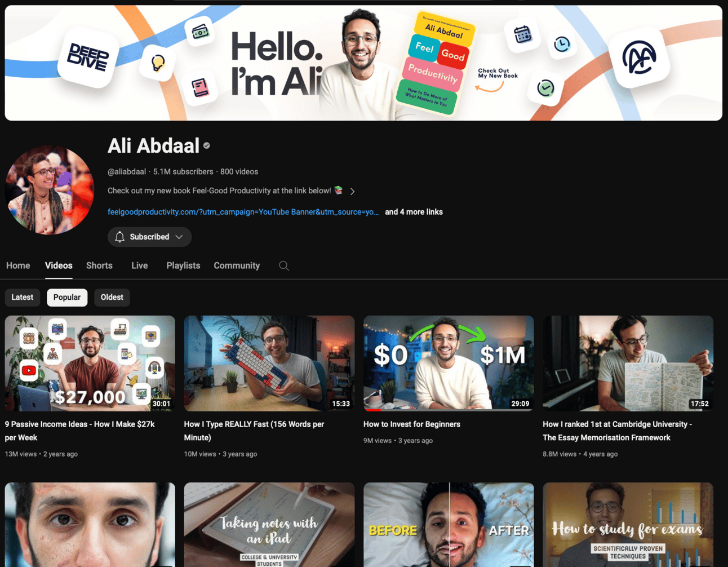The image size is (728, 567).
Task: Switch to the Shorts tab
Action: coord(99,265)
